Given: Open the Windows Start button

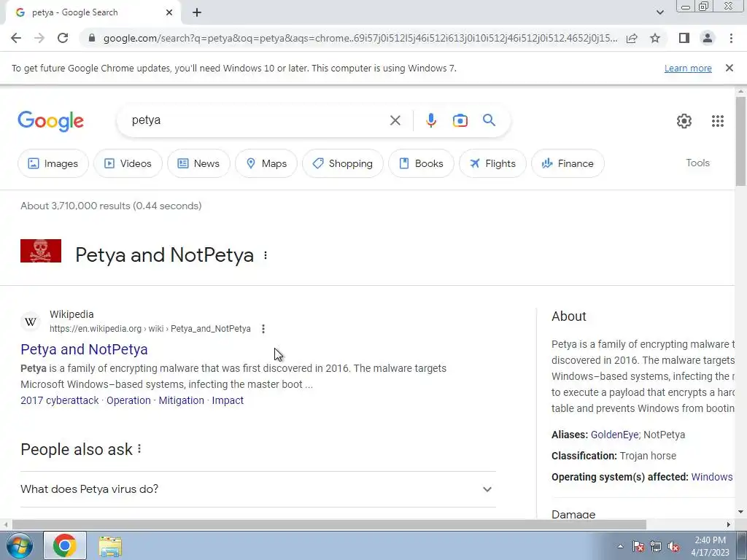Looking at the screenshot, I should 20,545.
